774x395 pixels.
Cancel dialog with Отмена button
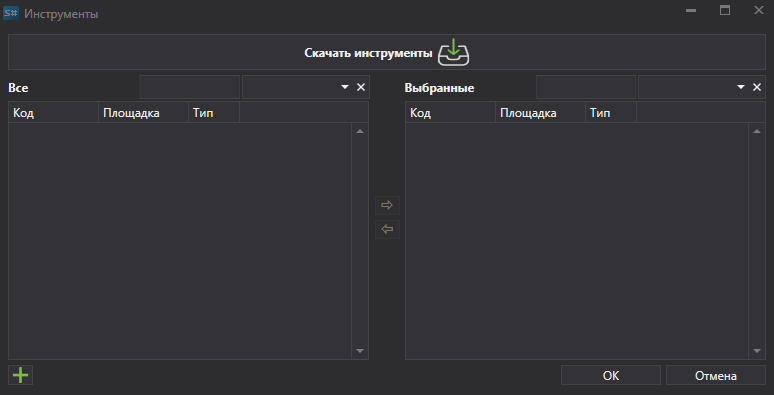click(716, 375)
